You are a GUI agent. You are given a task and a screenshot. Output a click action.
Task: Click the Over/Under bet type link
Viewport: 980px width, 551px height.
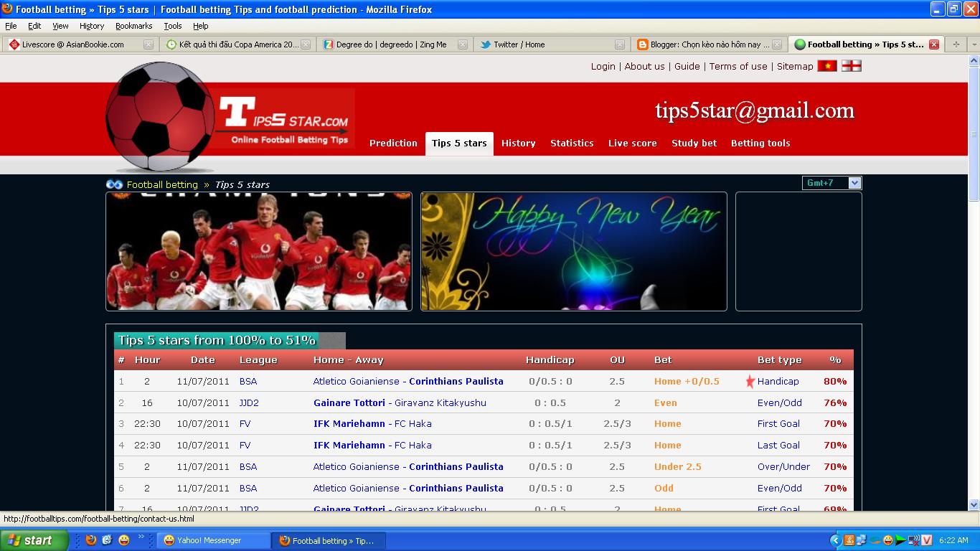click(783, 467)
